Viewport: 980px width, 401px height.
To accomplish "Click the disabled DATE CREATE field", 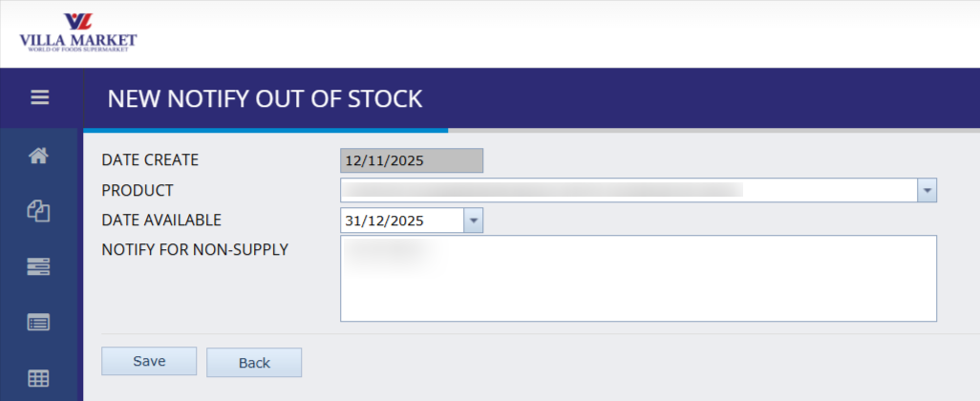I will tap(412, 160).
